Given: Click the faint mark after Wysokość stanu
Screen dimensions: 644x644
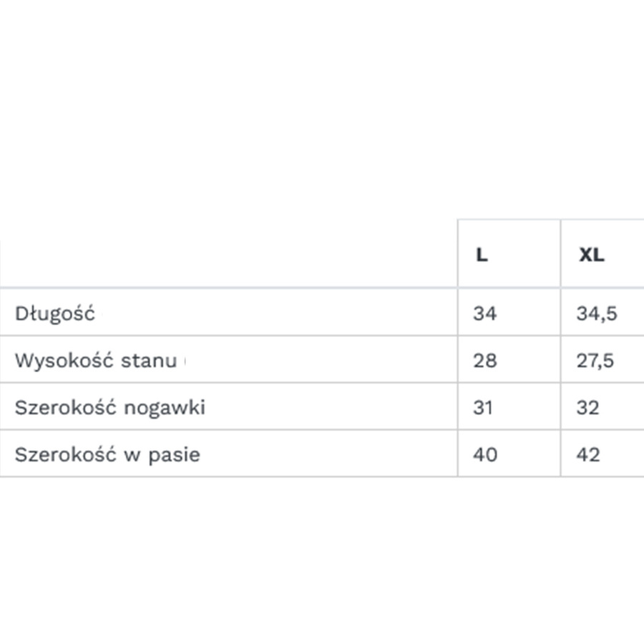Looking at the screenshot, I should pos(185,361).
